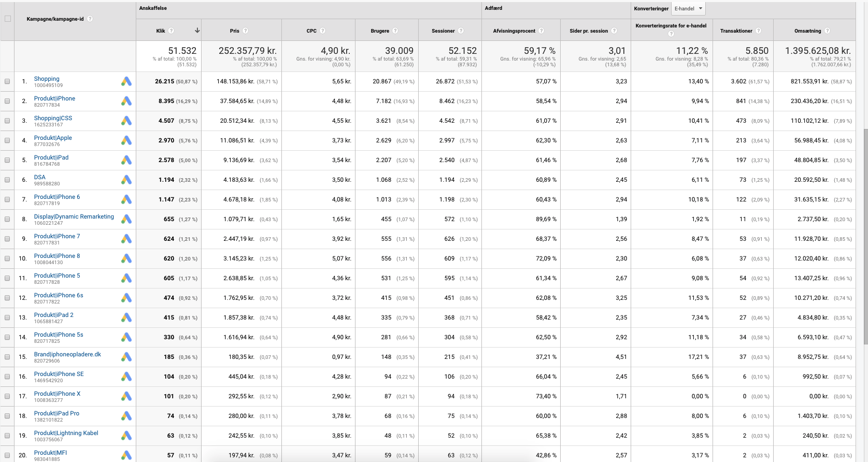Click help icon beside Kampagne/kampagne-id header
Image resolution: width=868 pixels, height=462 pixels.
[x=90, y=19]
